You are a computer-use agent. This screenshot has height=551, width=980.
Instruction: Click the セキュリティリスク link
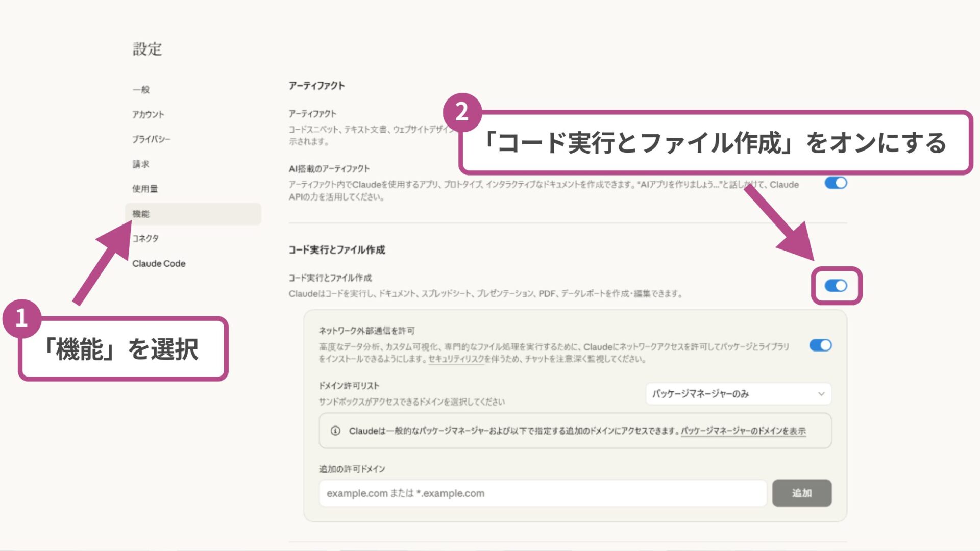point(456,358)
